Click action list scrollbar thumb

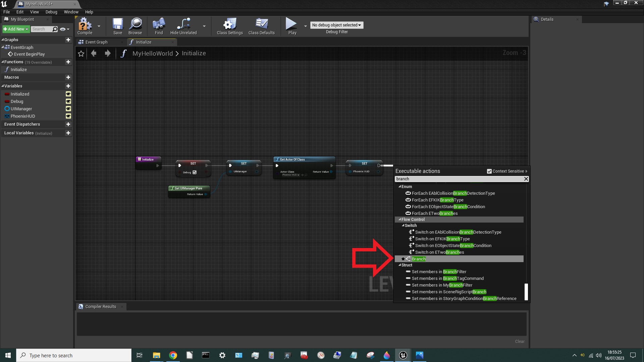click(x=526, y=292)
